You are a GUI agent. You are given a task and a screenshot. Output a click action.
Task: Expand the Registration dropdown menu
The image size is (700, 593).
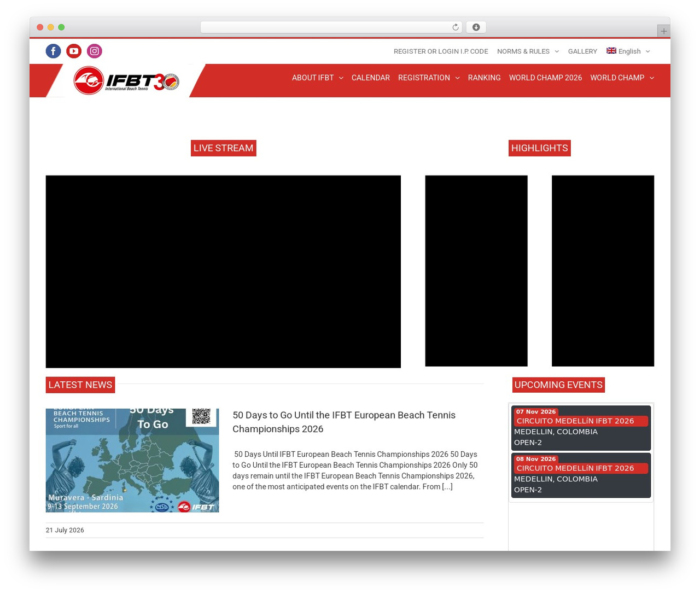click(x=457, y=78)
